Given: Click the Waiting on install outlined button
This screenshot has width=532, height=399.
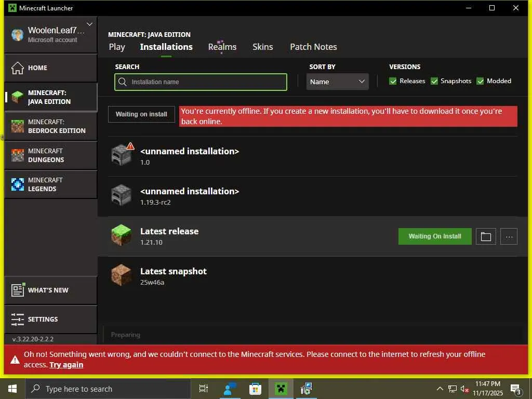Looking at the screenshot, I should coord(141,114).
